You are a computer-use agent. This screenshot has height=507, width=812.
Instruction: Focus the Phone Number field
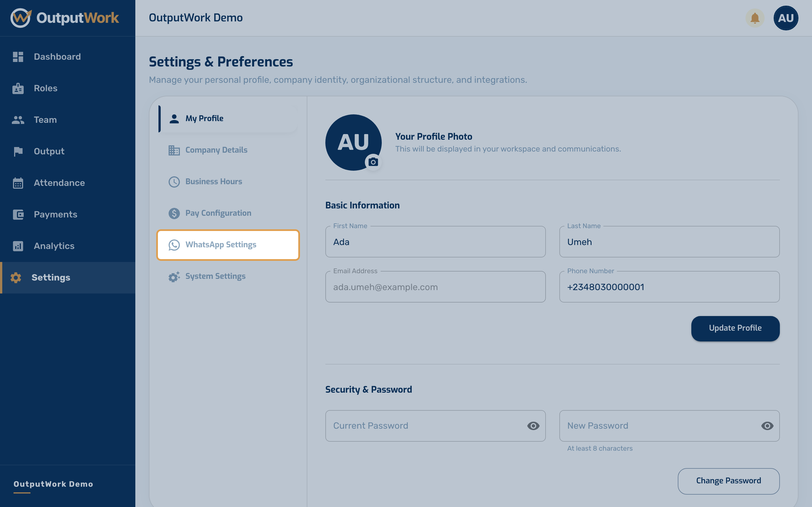[x=669, y=287]
